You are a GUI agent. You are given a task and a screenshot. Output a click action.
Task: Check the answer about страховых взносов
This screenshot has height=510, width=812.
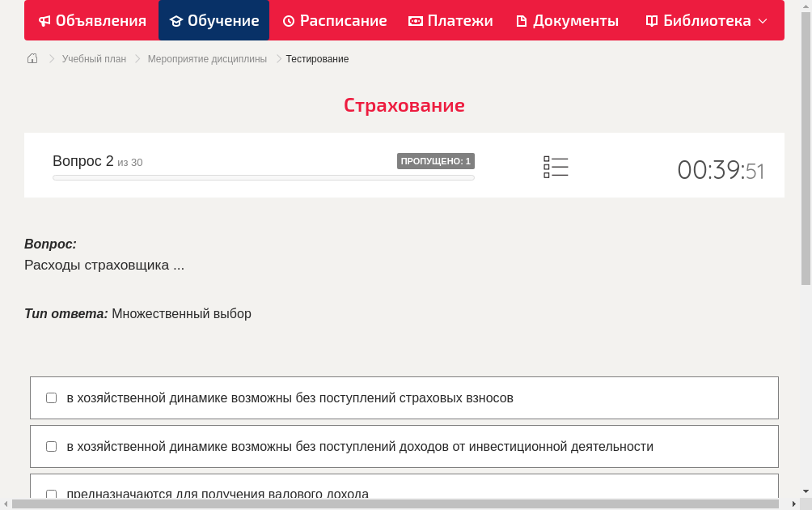click(51, 397)
